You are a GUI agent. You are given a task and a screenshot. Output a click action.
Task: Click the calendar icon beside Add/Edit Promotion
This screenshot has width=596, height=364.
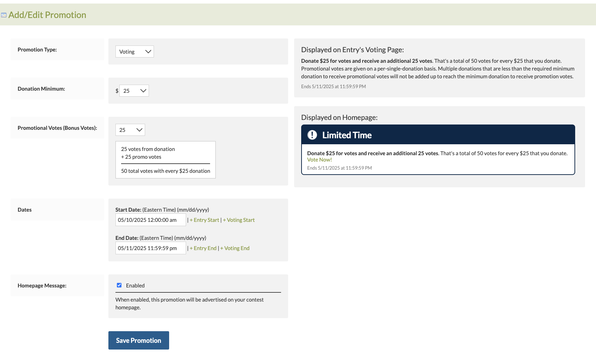click(x=4, y=15)
